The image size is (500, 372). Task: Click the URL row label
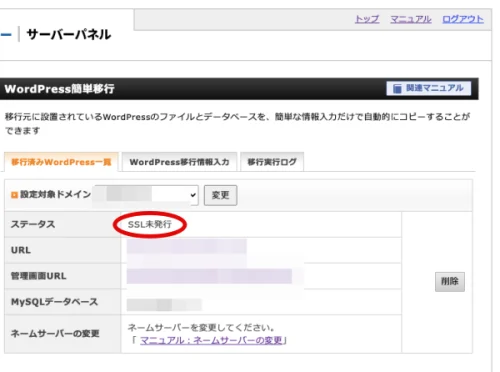(x=21, y=250)
